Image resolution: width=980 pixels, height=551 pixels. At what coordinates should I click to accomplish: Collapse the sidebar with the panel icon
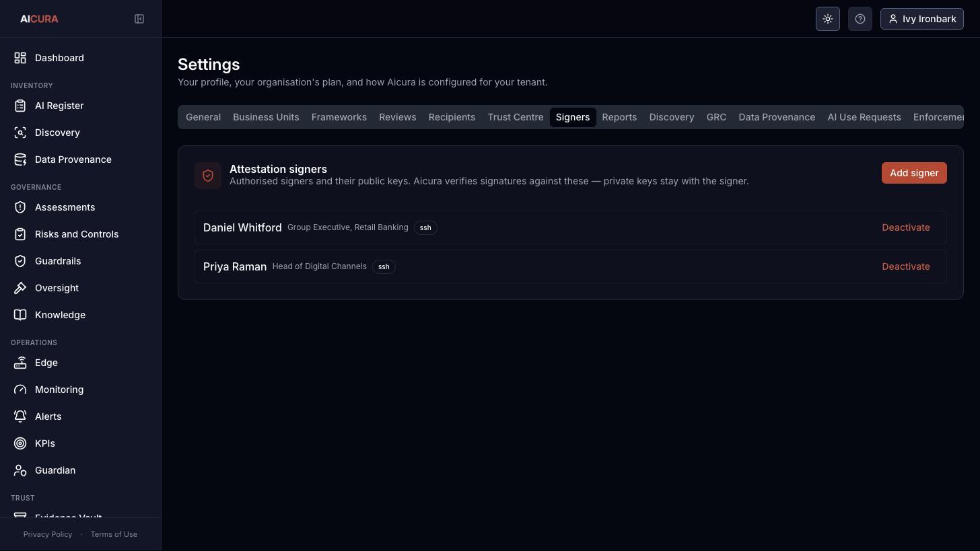[139, 19]
